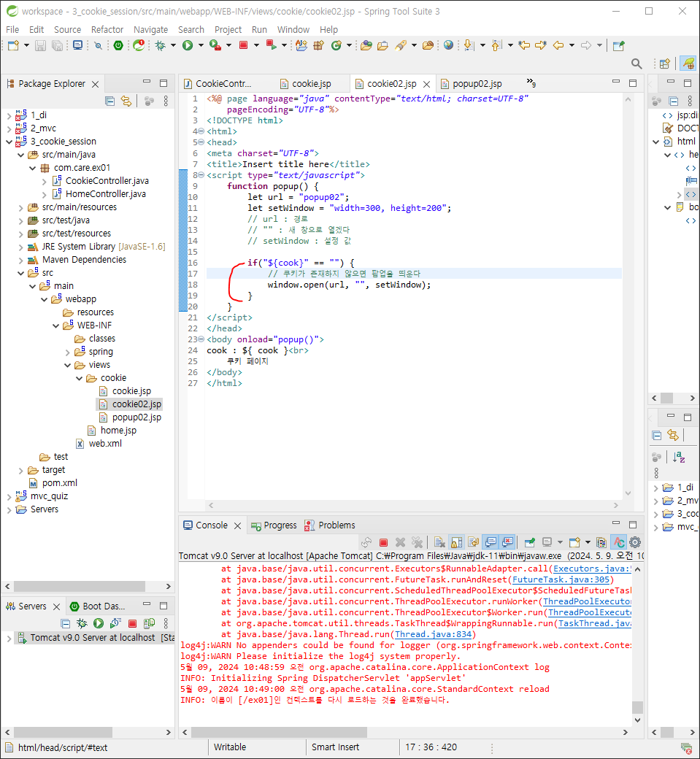Toggle Link with Editor in Package Explorer
The width and height of the screenshot is (700, 759).
click(x=126, y=101)
